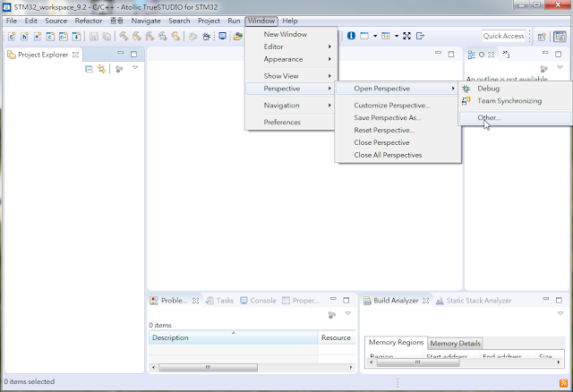This screenshot has height=392, width=573.
Task: Click the Save All stacked floppy icon
Action: coord(107,36)
